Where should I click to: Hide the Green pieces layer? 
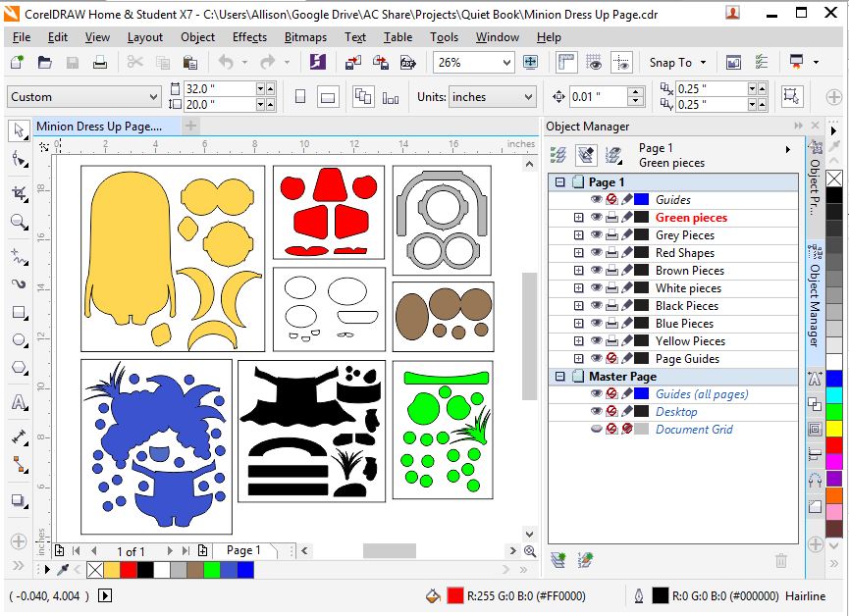point(596,217)
